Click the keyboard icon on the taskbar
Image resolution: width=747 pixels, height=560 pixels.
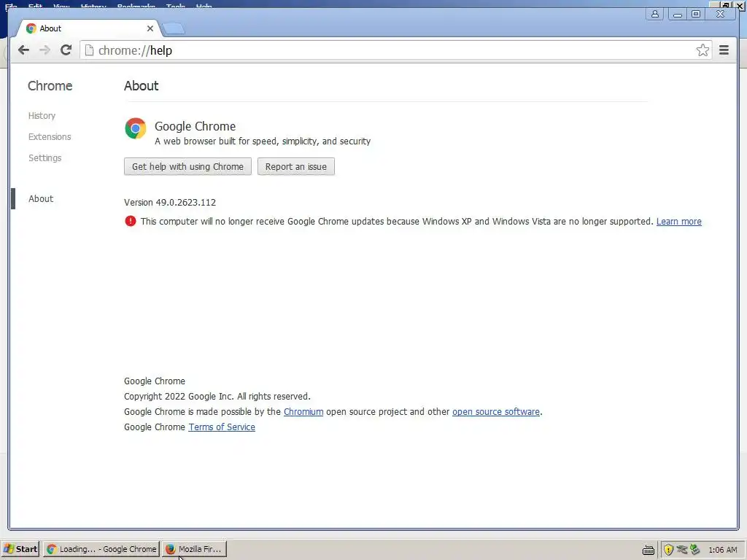click(x=648, y=551)
